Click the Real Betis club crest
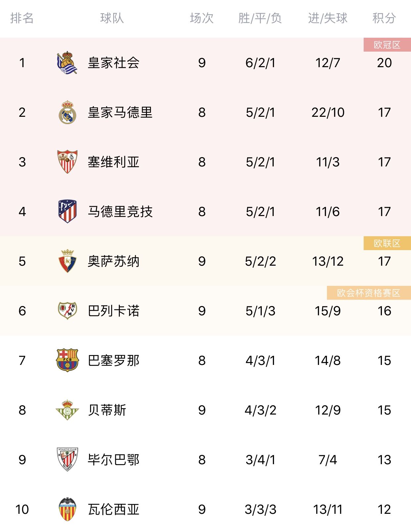 click(68, 410)
